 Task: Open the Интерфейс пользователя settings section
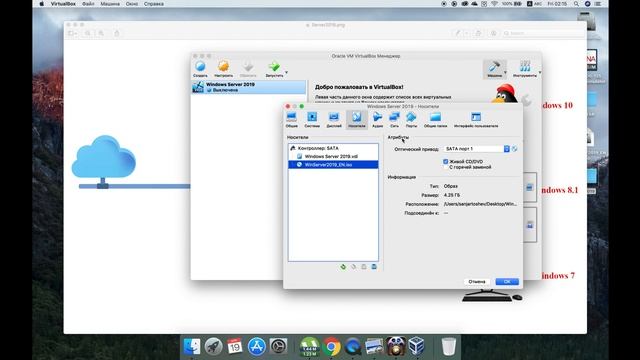click(476, 120)
